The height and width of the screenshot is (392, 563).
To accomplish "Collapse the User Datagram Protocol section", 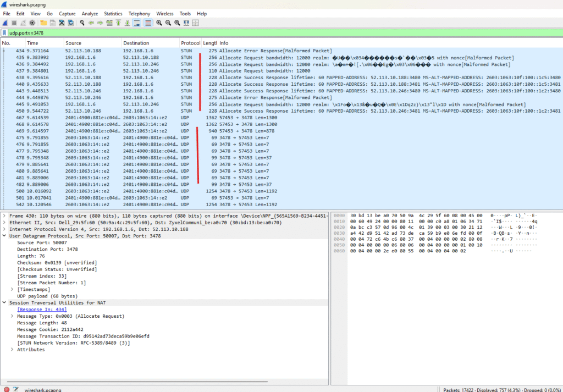I will click(x=4, y=235).
